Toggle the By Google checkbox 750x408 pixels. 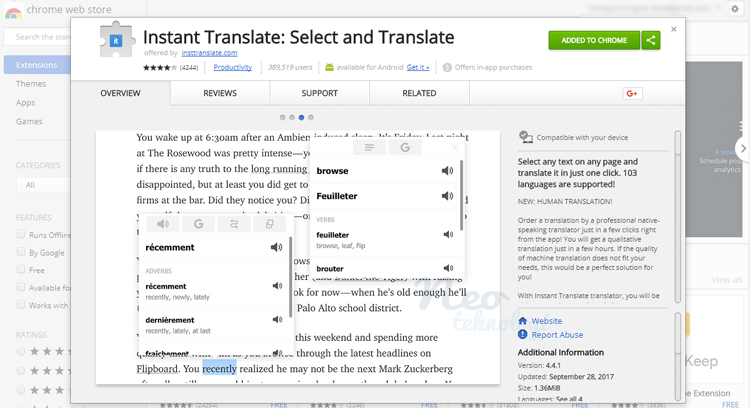tap(21, 252)
